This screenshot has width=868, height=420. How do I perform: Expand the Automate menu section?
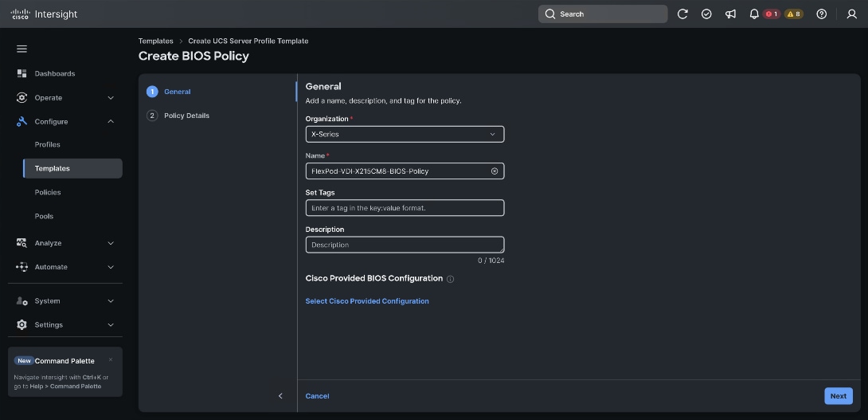tap(111, 267)
